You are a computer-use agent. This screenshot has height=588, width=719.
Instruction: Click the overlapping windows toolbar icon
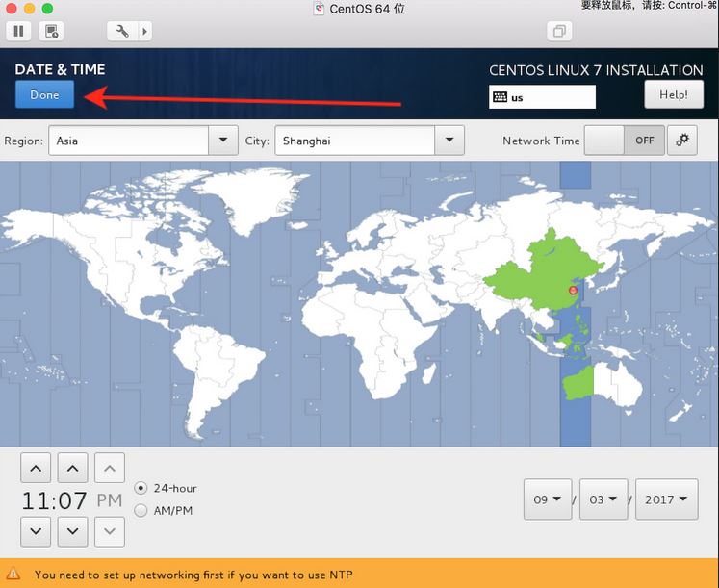559,31
